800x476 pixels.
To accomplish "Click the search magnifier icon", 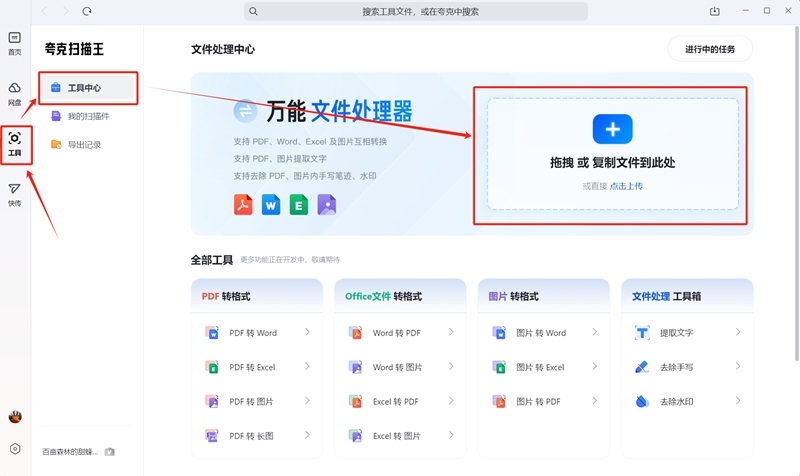I will pos(253,11).
